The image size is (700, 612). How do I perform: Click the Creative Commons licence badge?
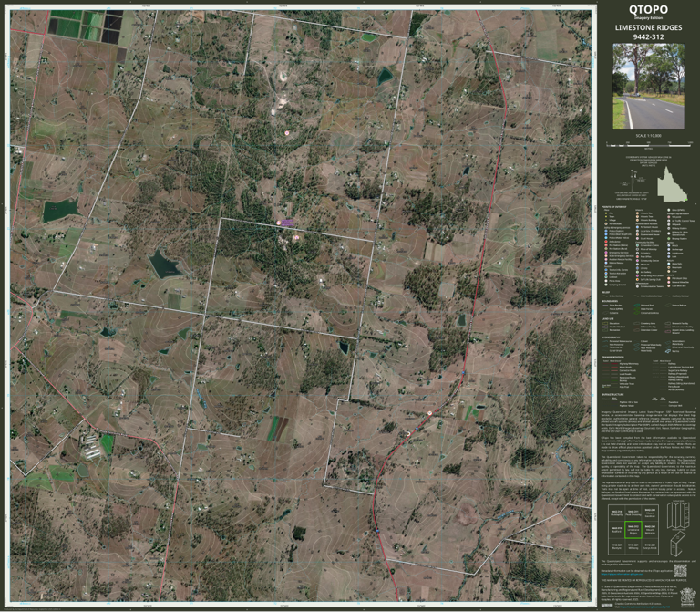tap(607, 606)
